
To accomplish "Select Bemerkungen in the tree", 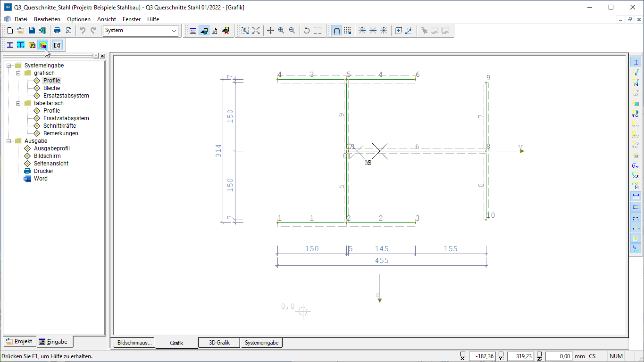I will (61, 133).
